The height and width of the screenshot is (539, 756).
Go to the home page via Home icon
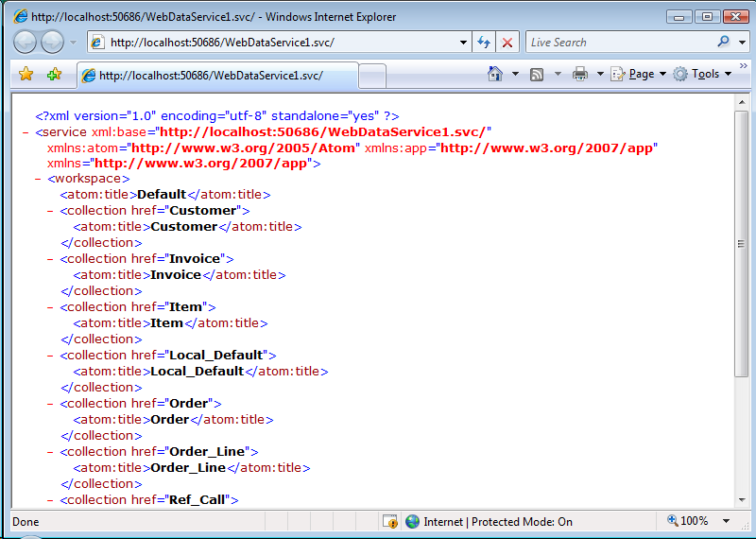tap(495, 74)
